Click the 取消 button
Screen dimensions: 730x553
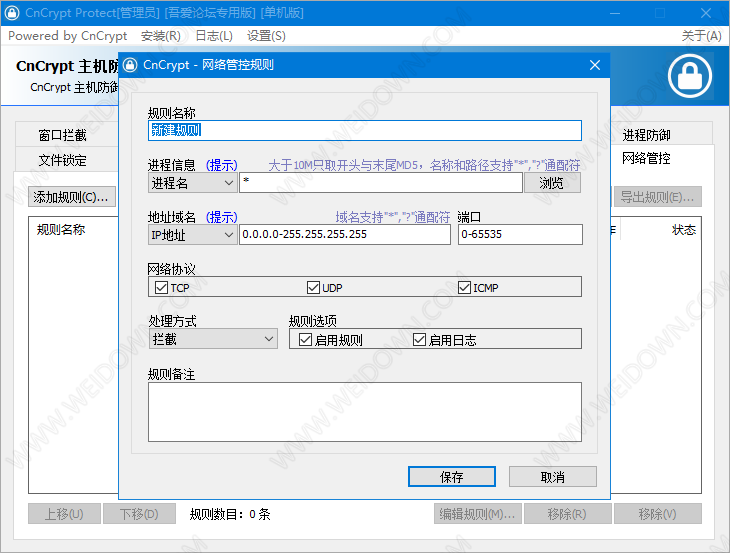(553, 477)
